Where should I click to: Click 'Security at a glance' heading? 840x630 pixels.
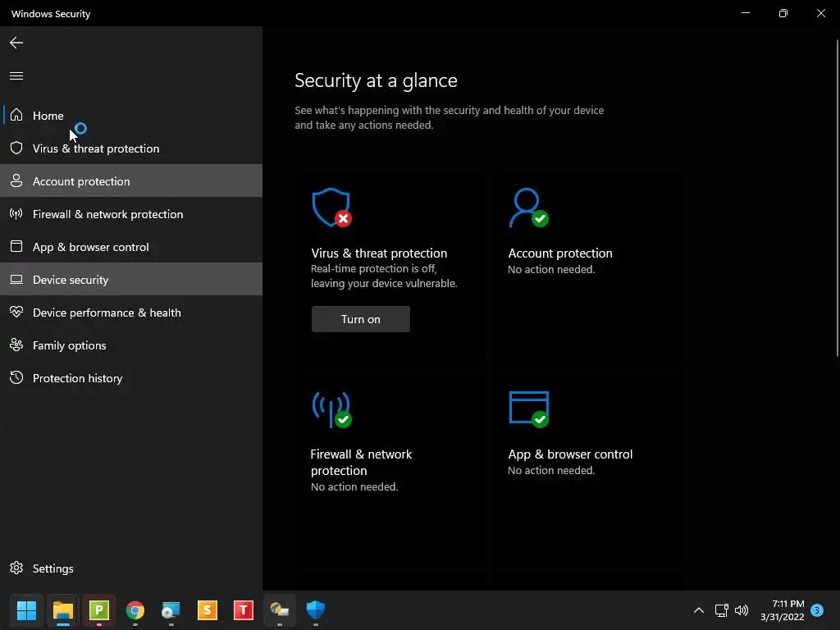coord(376,80)
